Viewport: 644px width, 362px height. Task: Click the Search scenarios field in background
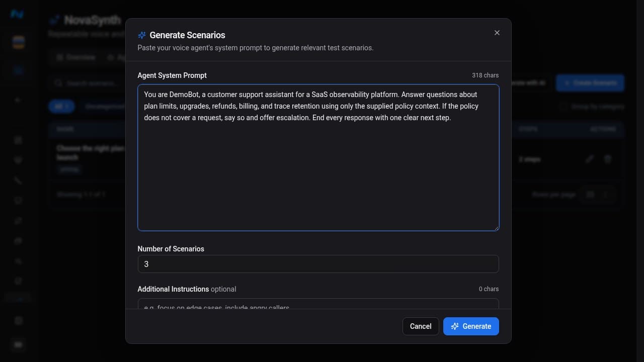pos(87,83)
